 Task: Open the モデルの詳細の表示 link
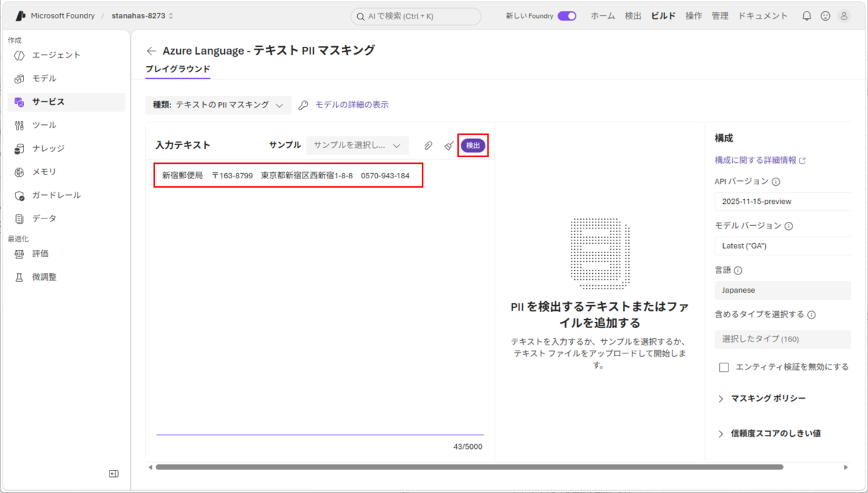[x=351, y=105]
